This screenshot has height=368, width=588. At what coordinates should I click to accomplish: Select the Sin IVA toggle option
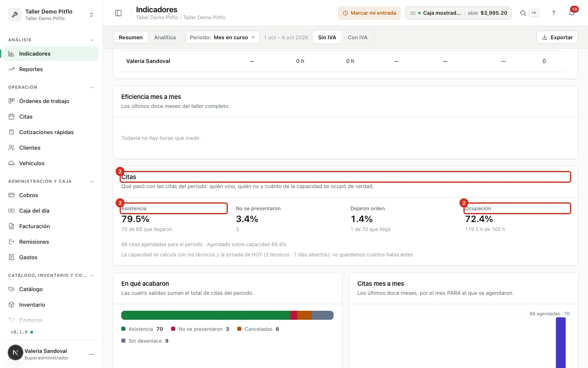pyautogui.click(x=327, y=37)
